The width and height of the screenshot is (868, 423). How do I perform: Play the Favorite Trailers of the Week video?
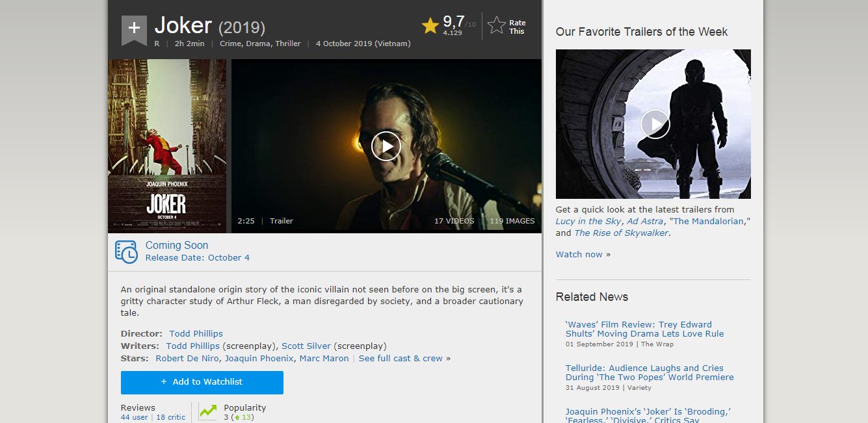[x=655, y=123]
